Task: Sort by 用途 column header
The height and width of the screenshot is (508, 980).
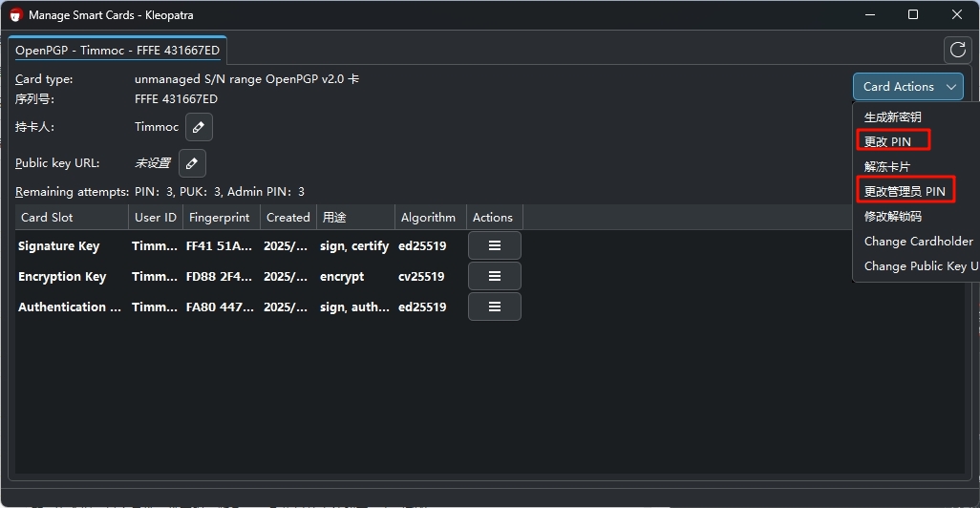Action: coord(355,218)
